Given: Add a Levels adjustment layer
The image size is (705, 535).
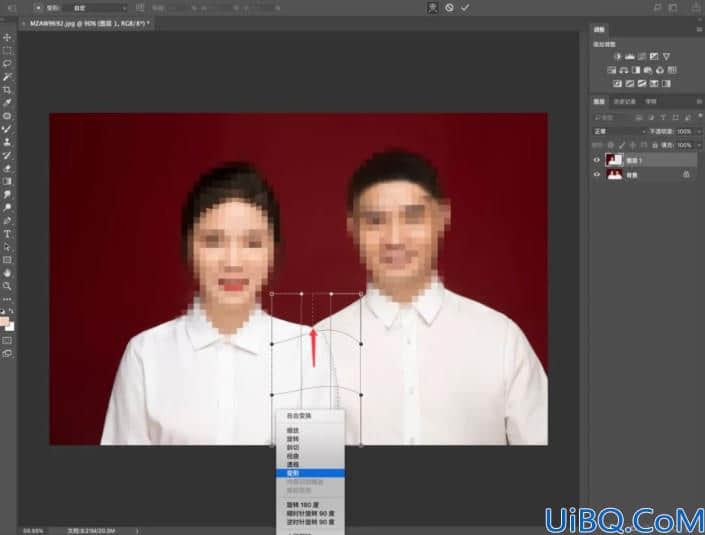Looking at the screenshot, I should (629, 56).
